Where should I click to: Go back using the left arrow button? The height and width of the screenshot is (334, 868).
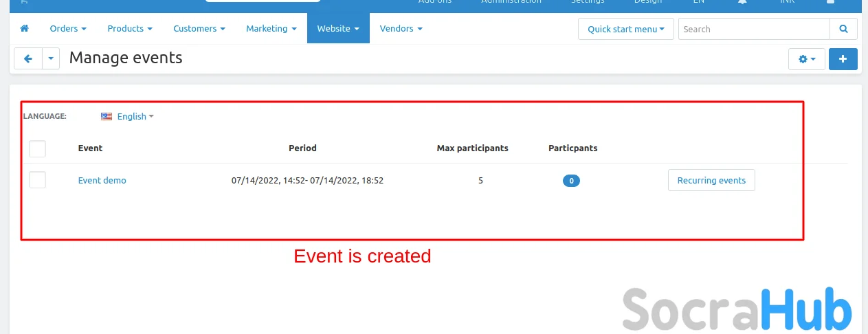(x=28, y=59)
